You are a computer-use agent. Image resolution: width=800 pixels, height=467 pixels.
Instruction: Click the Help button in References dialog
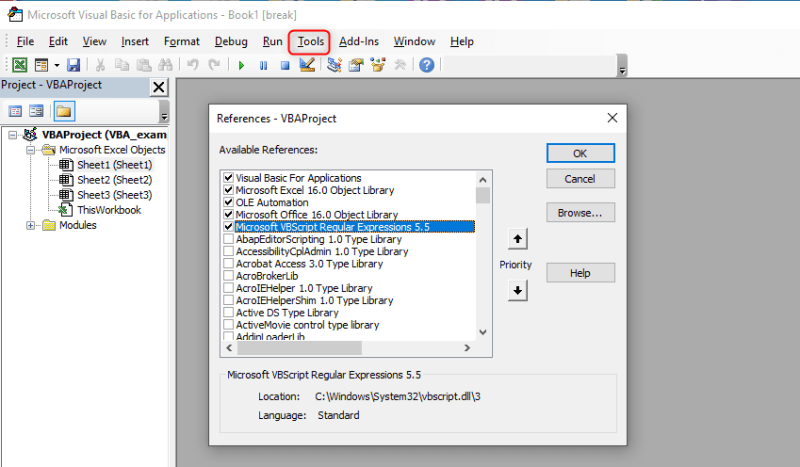580,273
